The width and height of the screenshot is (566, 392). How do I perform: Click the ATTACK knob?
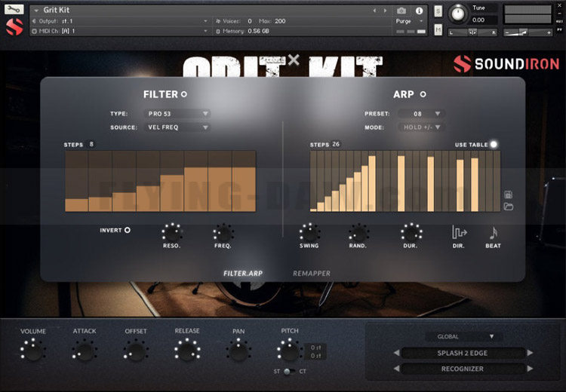(85, 351)
